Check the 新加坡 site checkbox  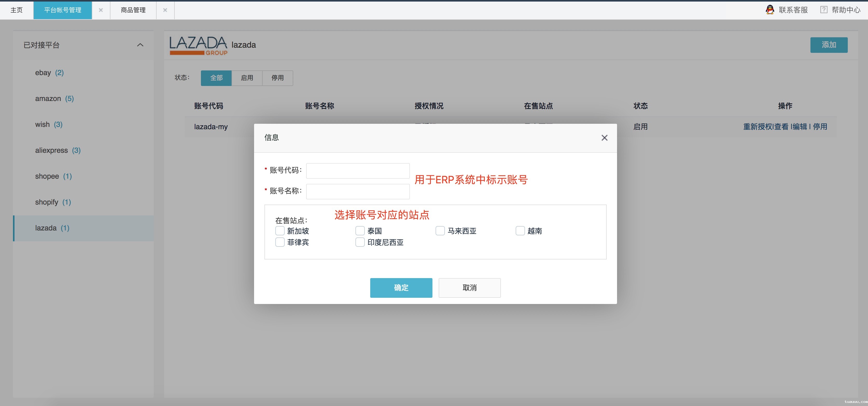(x=280, y=231)
